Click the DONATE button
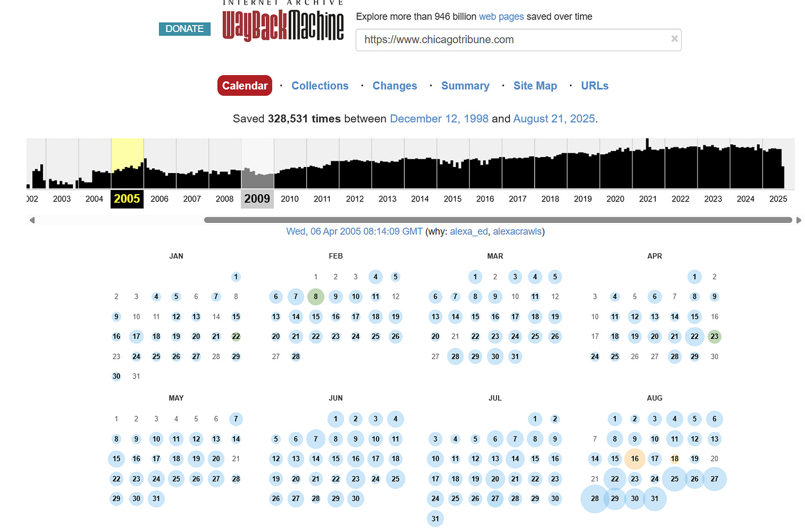 (x=185, y=29)
